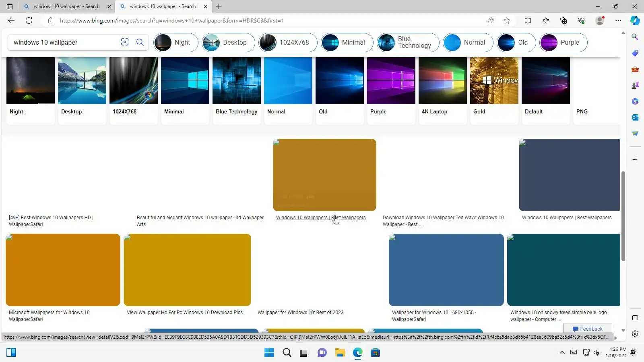
Task: Open sidebar Tools briefcase icon
Action: [635, 69]
